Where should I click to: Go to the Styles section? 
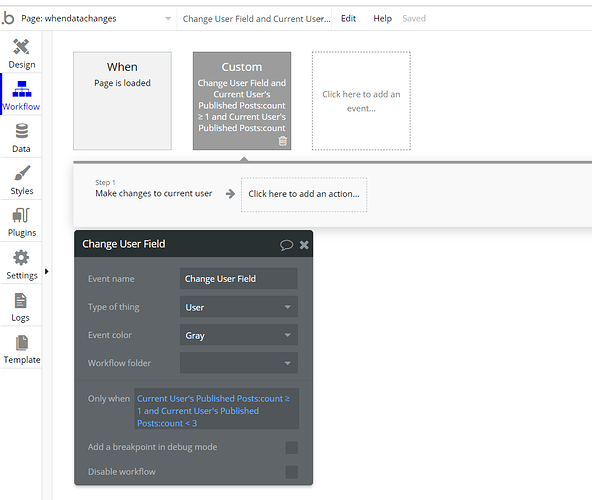(22, 180)
